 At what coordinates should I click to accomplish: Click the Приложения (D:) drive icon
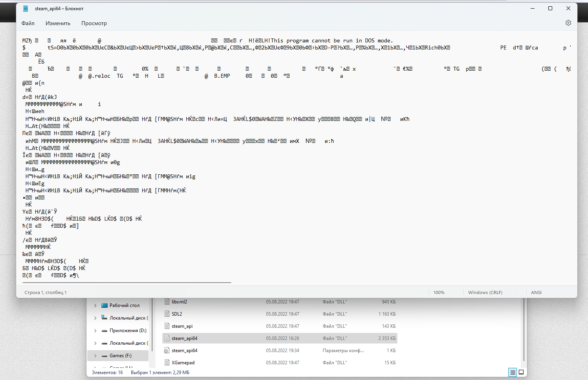tap(105, 331)
